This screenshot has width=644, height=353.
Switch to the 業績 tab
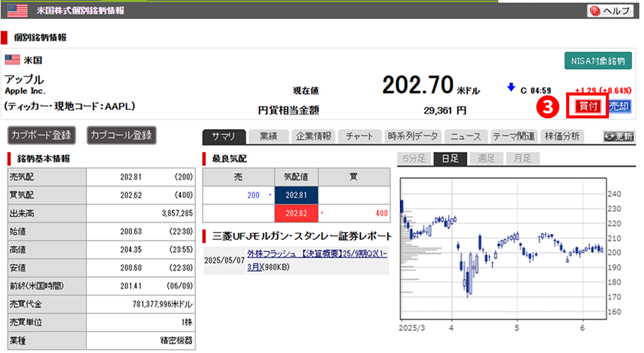click(268, 137)
